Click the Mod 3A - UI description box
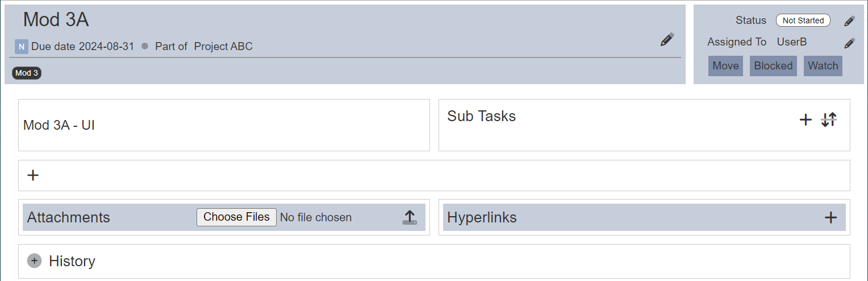 coord(224,125)
